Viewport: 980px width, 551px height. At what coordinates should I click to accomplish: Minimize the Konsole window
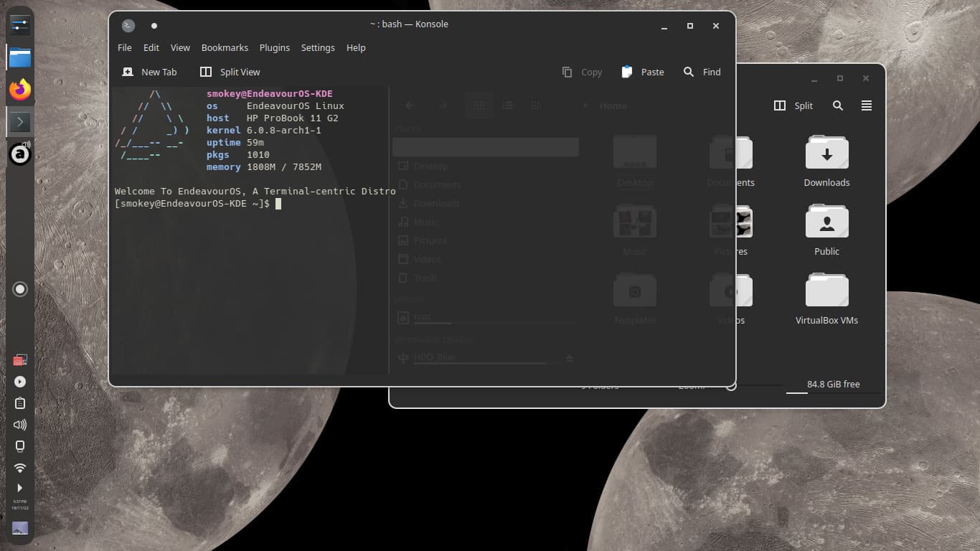point(664,26)
